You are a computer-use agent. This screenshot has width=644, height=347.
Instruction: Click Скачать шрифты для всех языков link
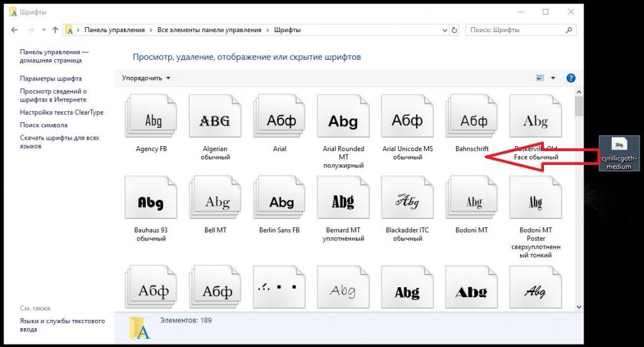(x=60, y=142)
